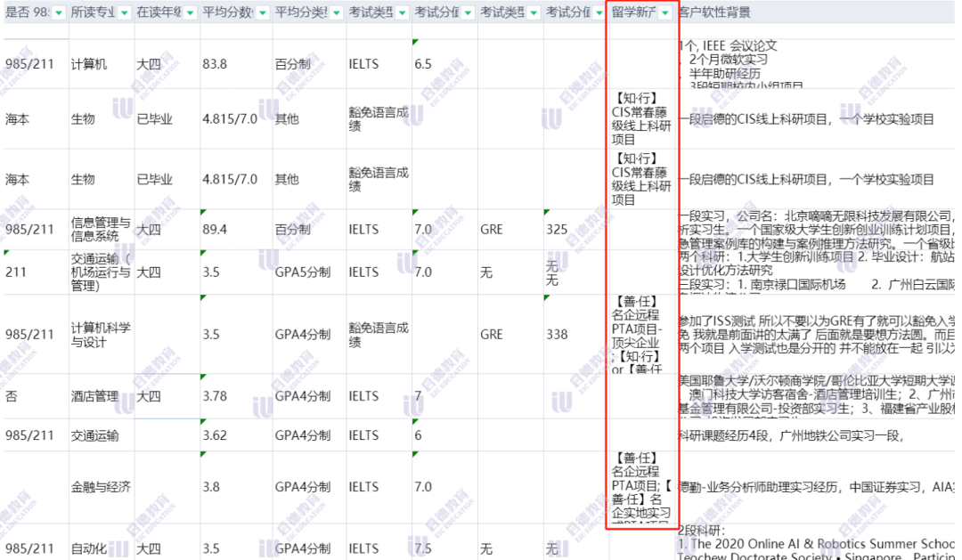Image resolution: width=962 pixels, height=560 pixels.
Task: Open filter dropdown for 是否985 column
Action: [59, 12]
